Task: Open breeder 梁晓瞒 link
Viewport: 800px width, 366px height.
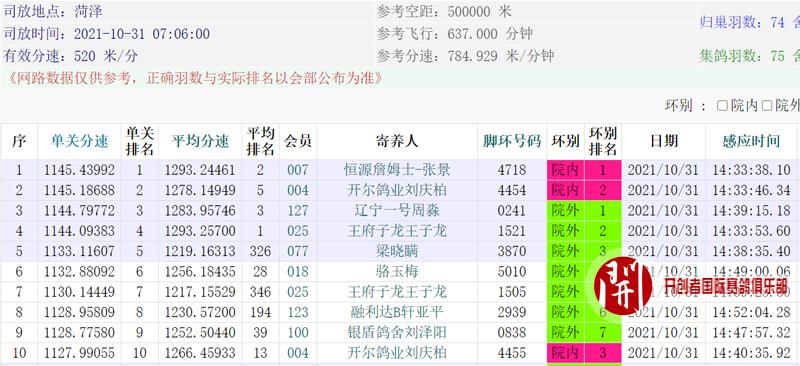Action: tap(397, 251)
